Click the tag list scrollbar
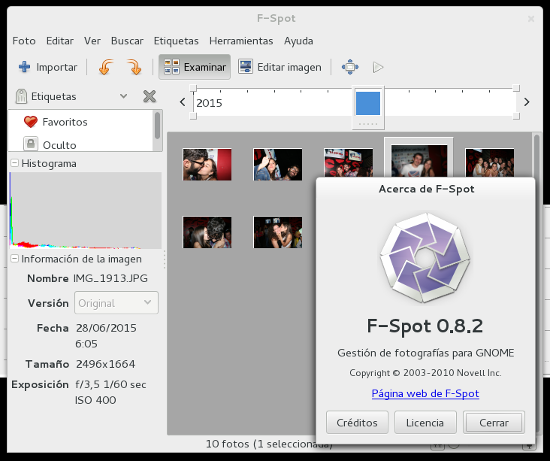550x461 pixels. coord(157,126)
